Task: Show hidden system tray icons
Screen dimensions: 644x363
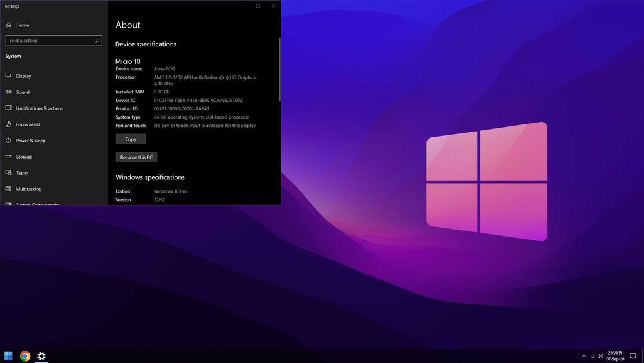Action: click(x=584, y=356)
